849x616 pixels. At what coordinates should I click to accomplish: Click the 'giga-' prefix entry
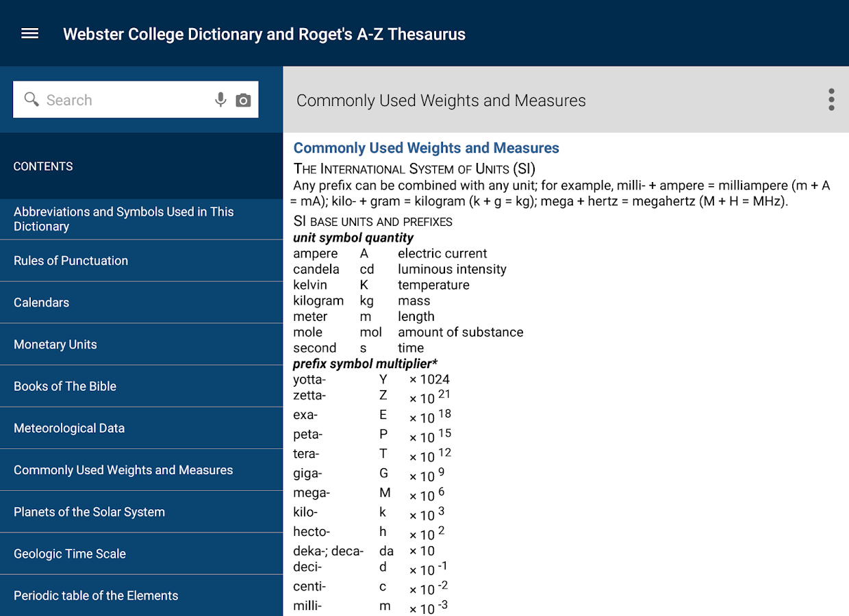point(307,473)
